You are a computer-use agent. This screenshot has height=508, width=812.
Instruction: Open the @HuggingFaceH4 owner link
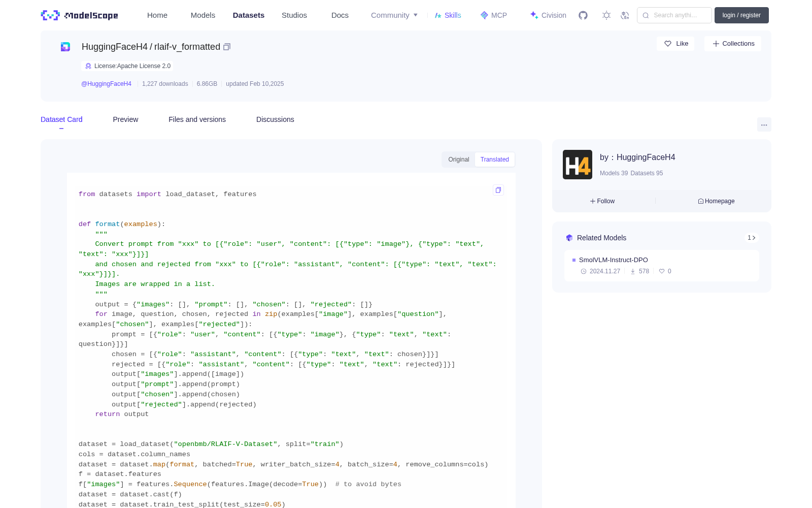[107, 84]
